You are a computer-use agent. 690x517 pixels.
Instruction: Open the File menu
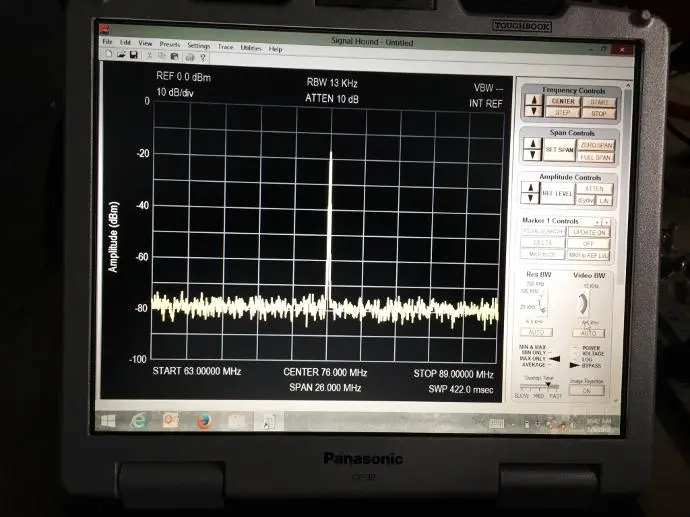click(x=107, y=41)
